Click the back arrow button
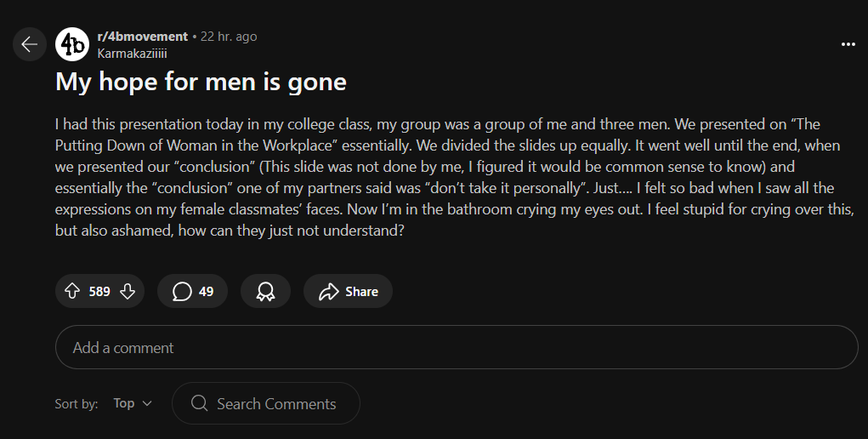This screenshot has width=868, height=439. pos(29,44)
